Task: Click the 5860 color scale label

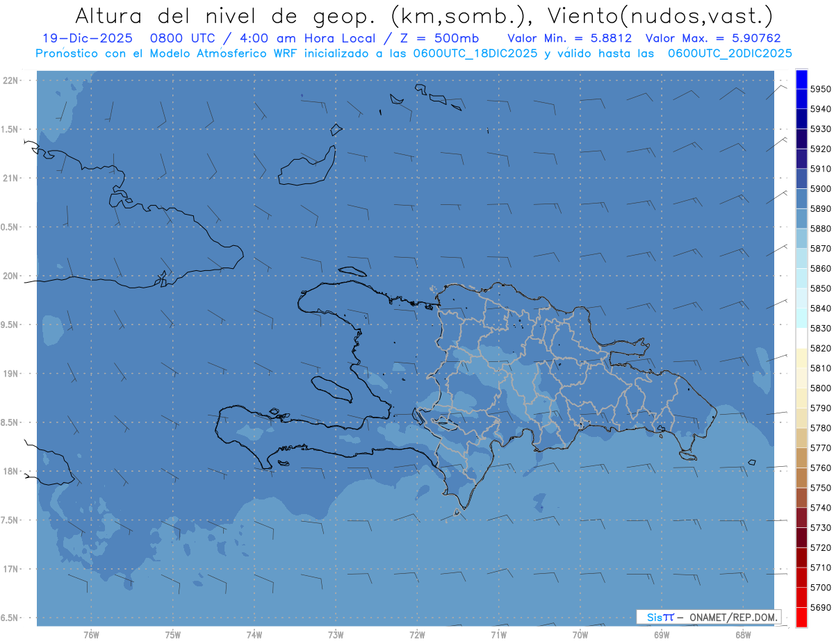Action: (820, 268)
